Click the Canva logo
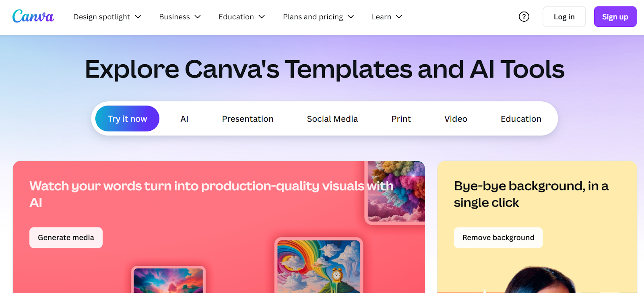This screenshot has width=644, height=293. [33, 16]
